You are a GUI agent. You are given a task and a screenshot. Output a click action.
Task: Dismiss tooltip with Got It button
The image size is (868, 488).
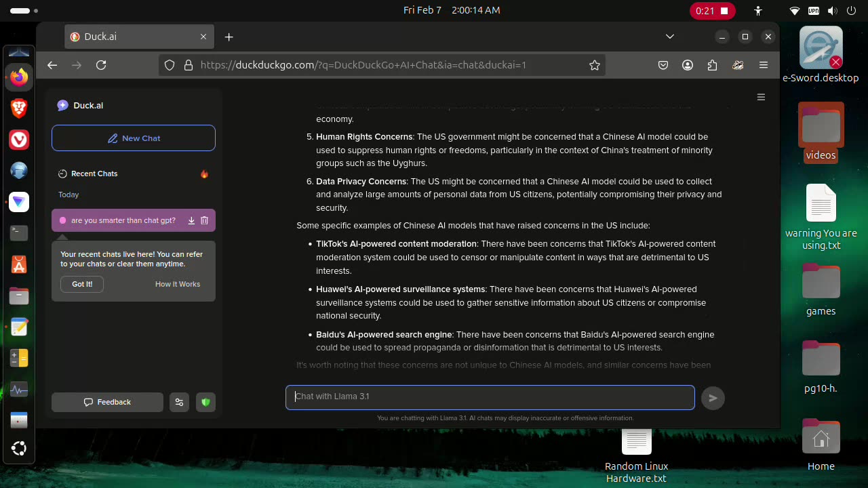(x=82, y=284)
